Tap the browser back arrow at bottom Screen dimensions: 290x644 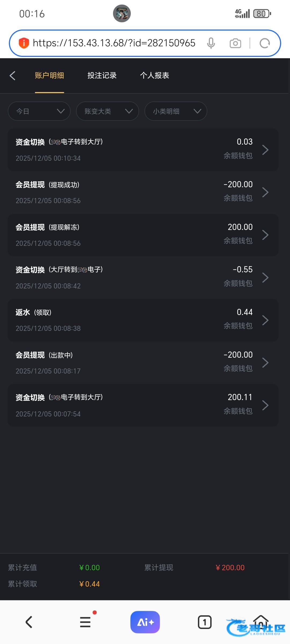(29, 622)
